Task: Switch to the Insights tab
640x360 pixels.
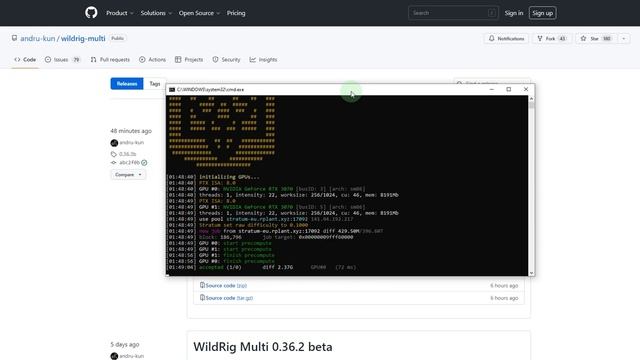Action: coord(263,60)
